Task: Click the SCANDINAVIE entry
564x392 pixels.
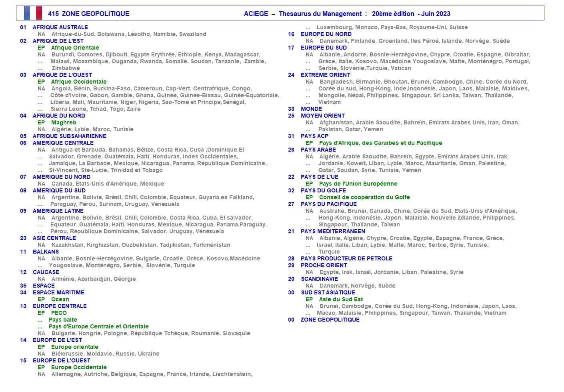Action: pos(319,279)
